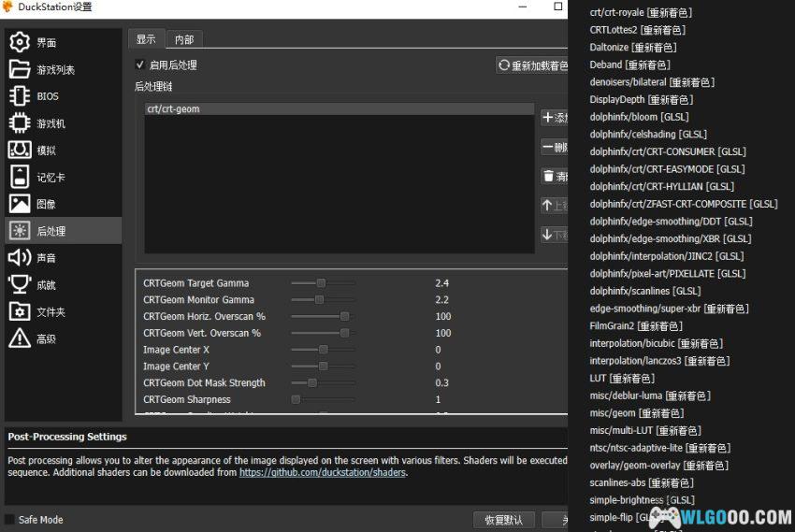
Task: Select DisplayDepth shader entry
Action: [642, 99]
